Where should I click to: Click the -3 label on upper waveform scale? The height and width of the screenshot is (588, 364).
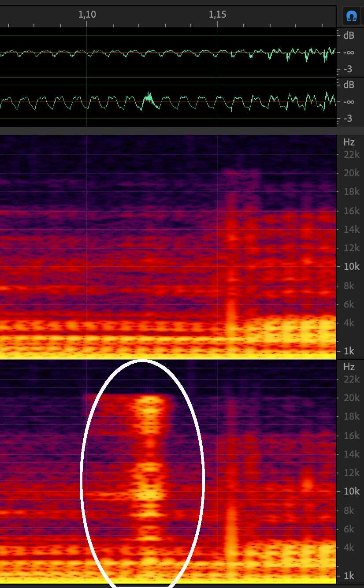click(348, 69)
